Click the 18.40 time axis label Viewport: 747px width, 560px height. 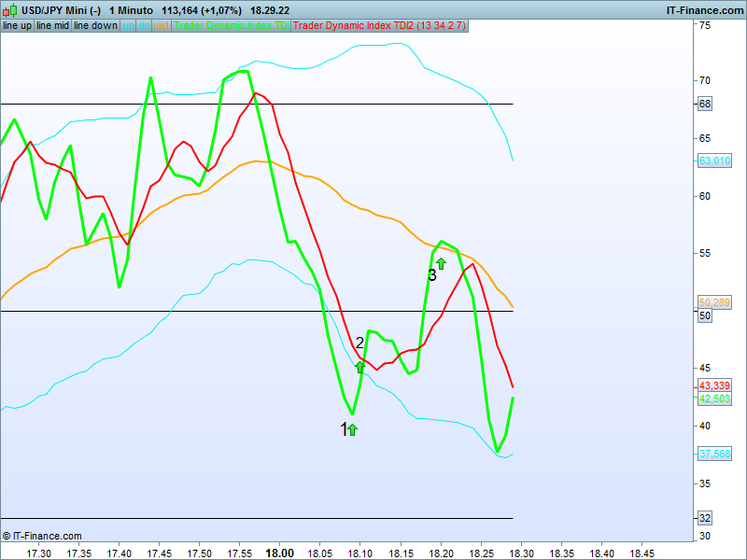[601, 553]
